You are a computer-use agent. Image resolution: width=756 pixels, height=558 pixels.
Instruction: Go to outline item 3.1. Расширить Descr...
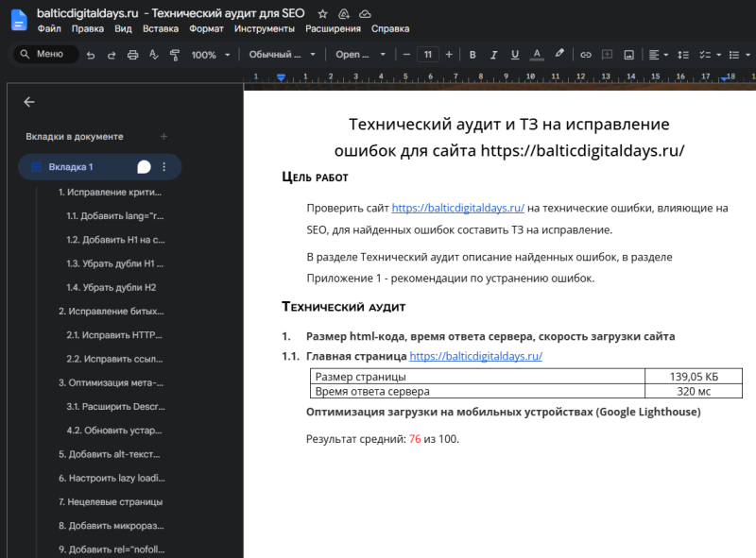click(x=115, y=407)
